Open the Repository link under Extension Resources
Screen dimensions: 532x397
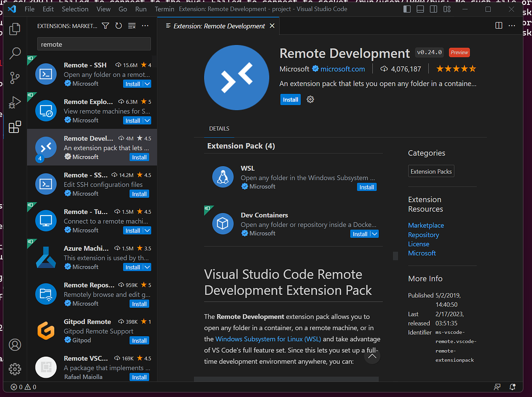click(x=423, y=234)
